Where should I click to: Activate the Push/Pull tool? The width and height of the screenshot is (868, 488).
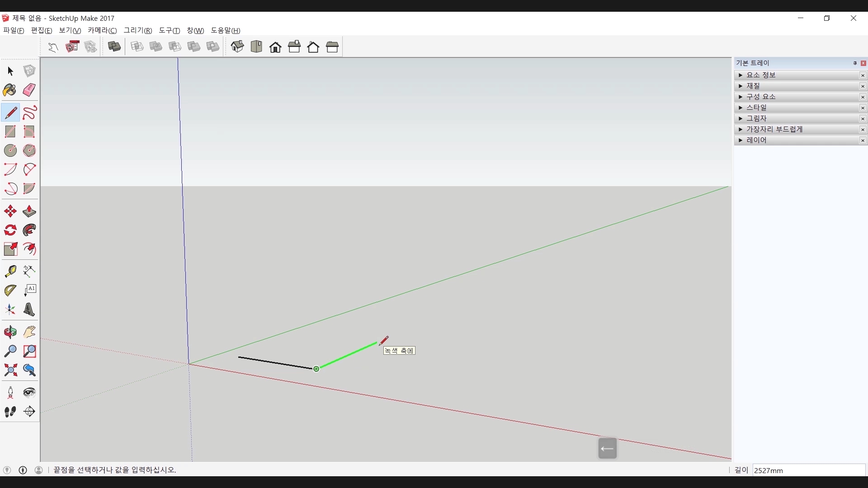[29, 211]
